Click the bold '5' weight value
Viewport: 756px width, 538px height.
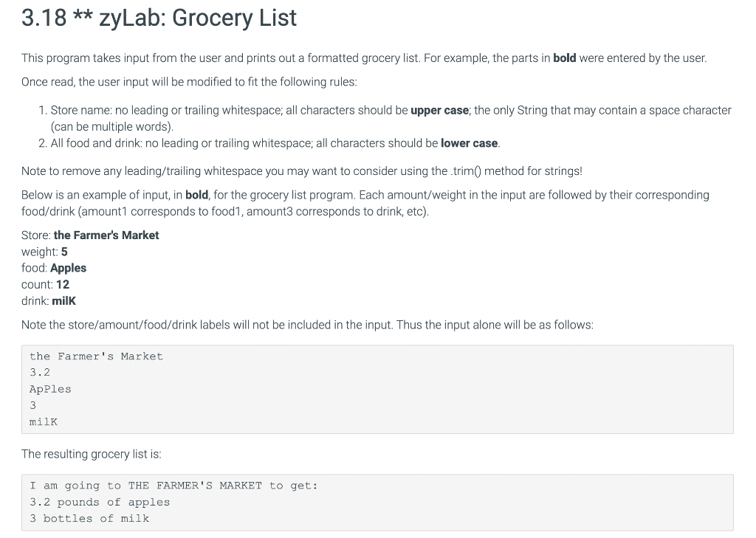[x=65, y=252]
